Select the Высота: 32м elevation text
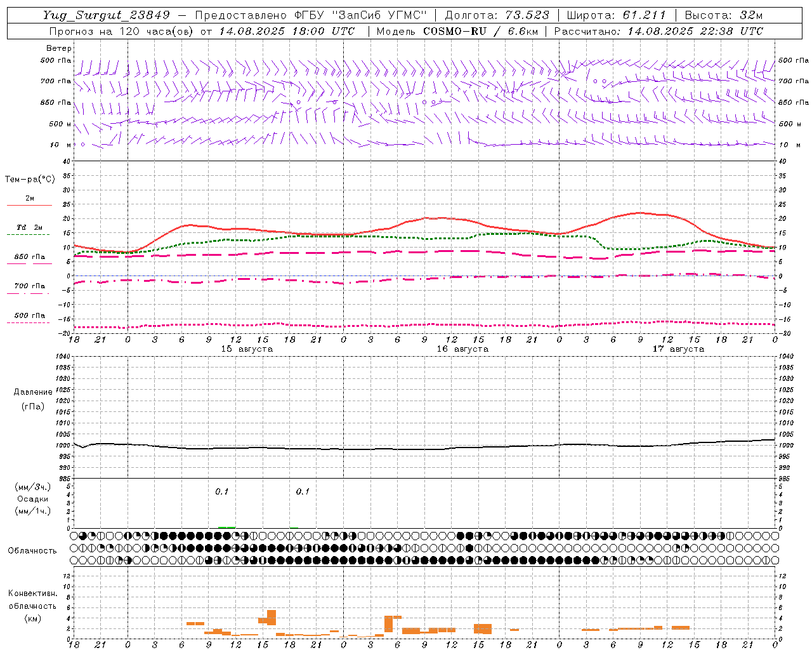The width and height of the screenshot is (812, 650). [723, 15]
